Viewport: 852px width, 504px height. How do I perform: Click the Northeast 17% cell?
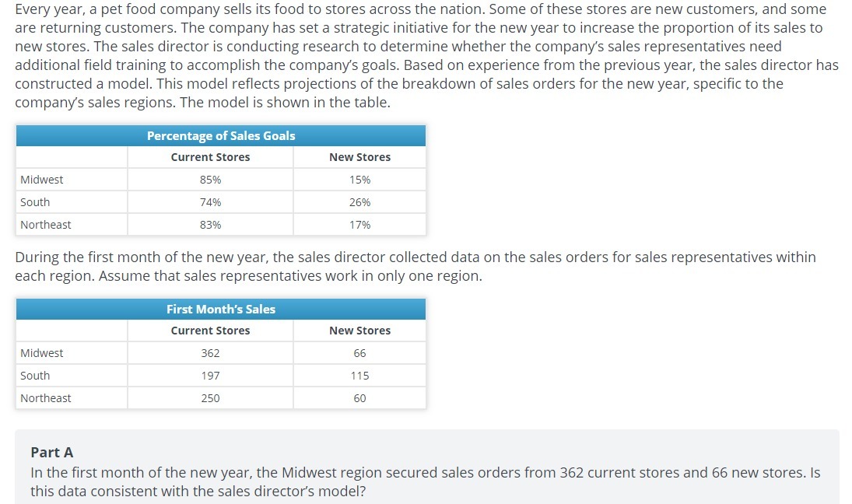tap(359, 225)
